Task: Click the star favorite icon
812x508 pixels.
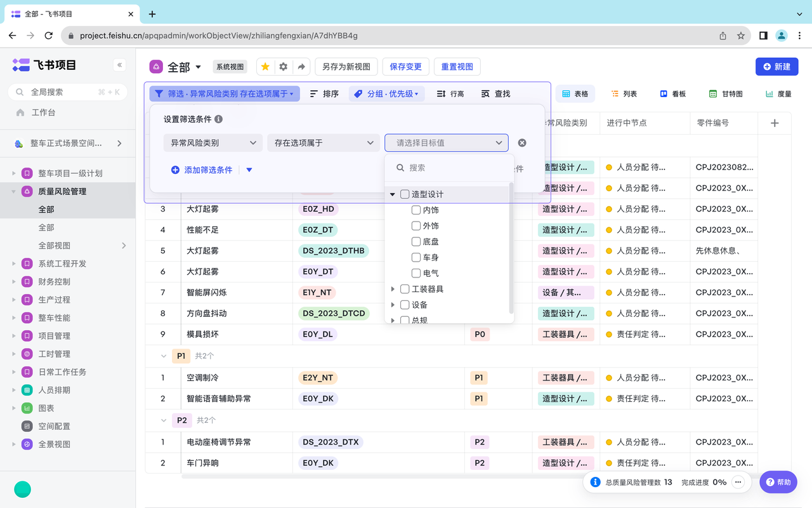Action: pos(265,67)
